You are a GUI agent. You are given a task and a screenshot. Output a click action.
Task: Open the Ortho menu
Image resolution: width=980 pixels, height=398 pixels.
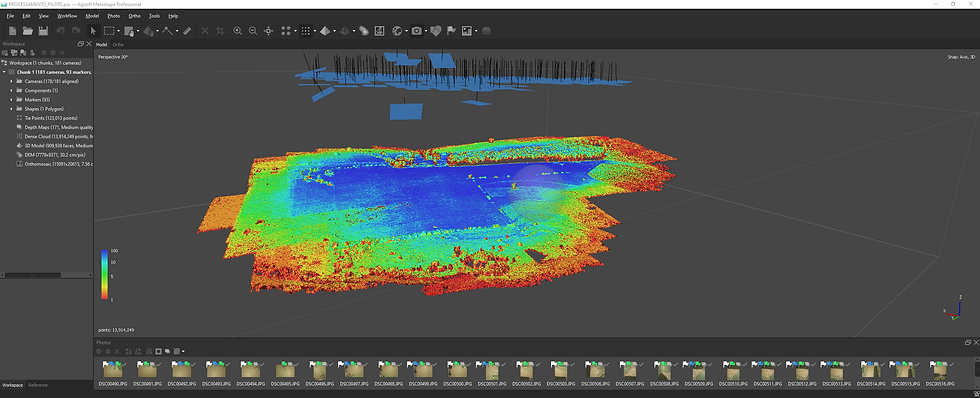[x=134, y=16]
